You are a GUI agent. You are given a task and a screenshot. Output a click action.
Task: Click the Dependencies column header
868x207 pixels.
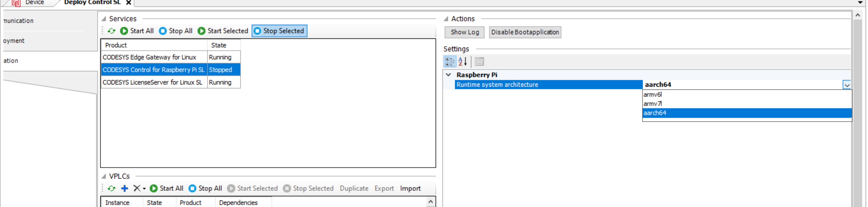coord(243,203)
